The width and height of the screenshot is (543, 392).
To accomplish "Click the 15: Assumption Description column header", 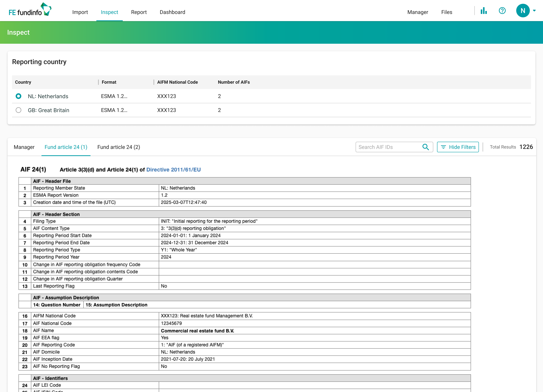I will click(116, 305).
